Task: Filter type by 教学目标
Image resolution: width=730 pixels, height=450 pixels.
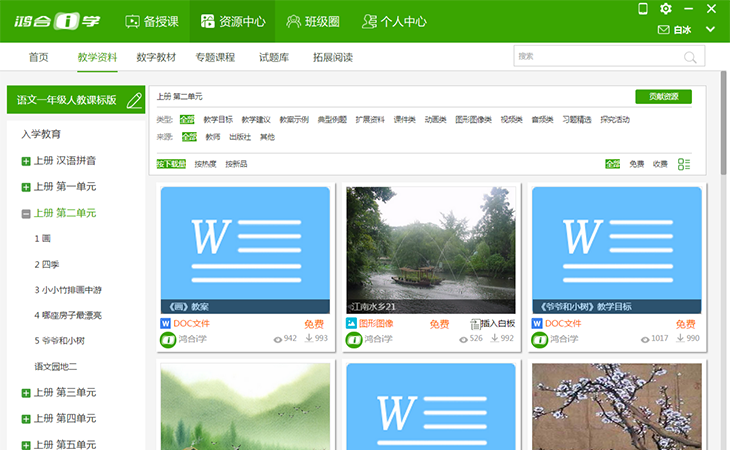Action: pos(218,120)
